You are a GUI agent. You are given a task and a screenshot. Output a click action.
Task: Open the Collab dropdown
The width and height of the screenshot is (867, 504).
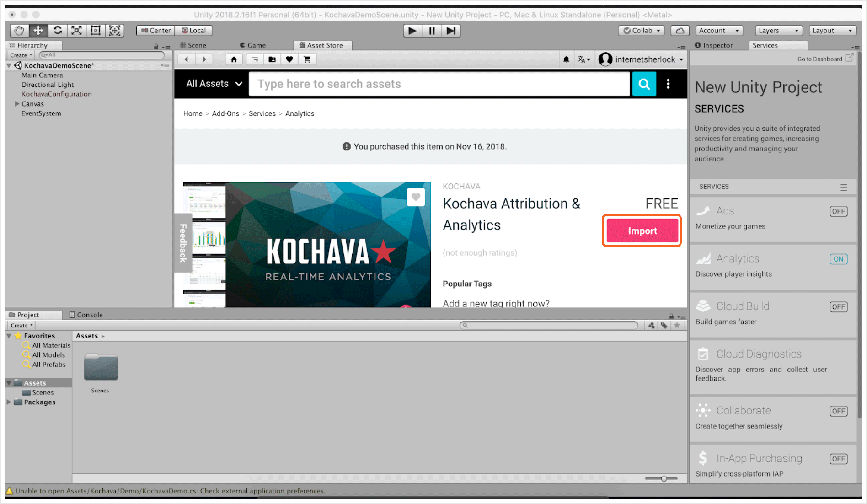(x=641, y=31)
